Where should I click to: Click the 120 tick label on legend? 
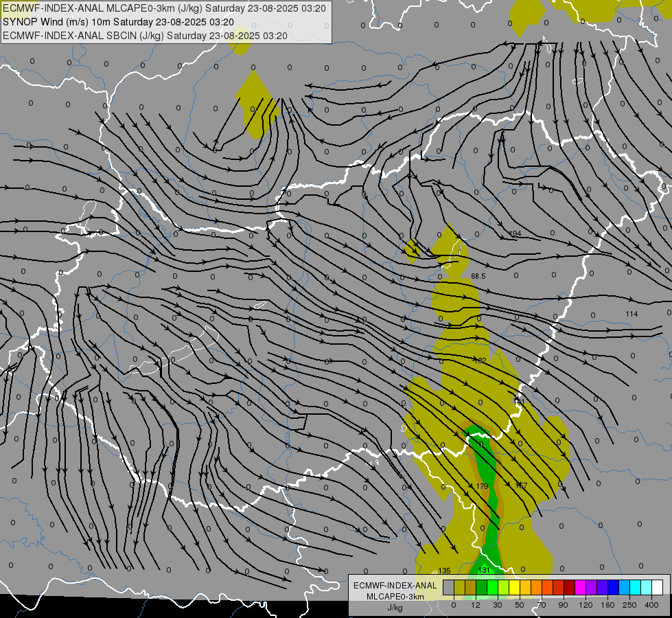[586, 605]
